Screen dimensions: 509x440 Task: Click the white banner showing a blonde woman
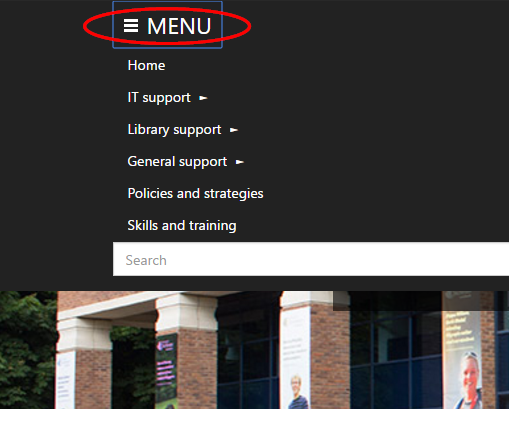point(296,358)
